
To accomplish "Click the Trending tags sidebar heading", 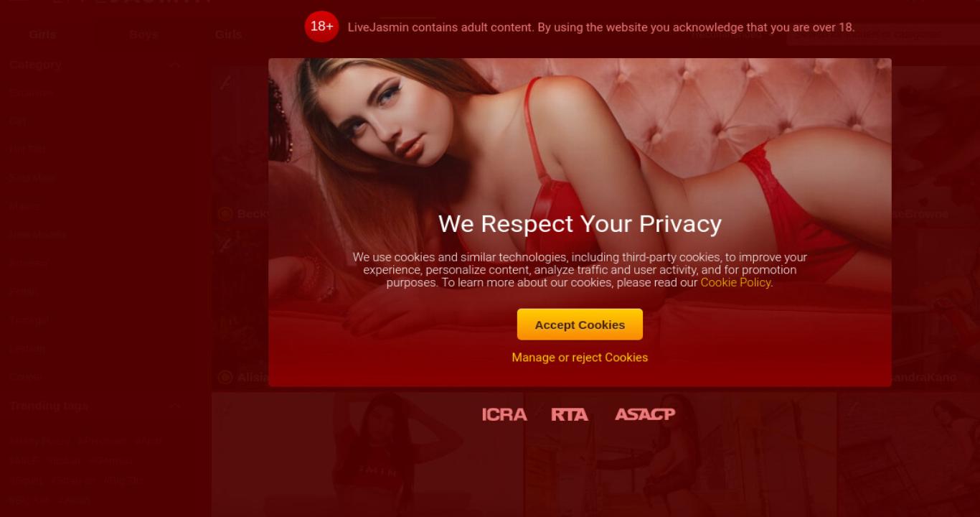I will 49,406.
